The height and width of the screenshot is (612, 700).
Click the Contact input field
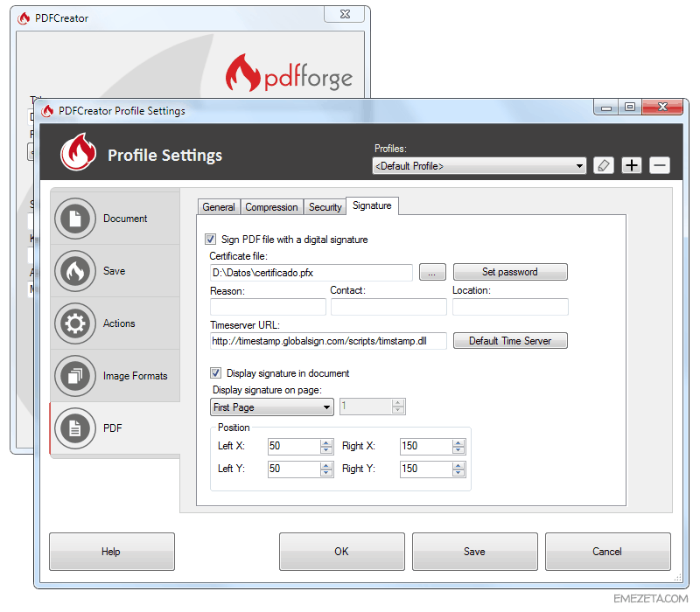click(x=388, y=307)
